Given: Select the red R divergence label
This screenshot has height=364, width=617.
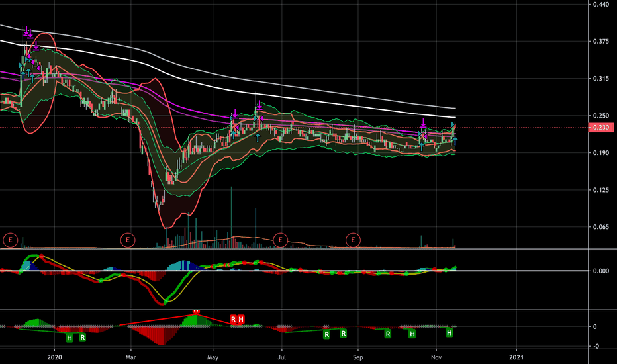Looking at the screenshot, I should tap(233, 319).
